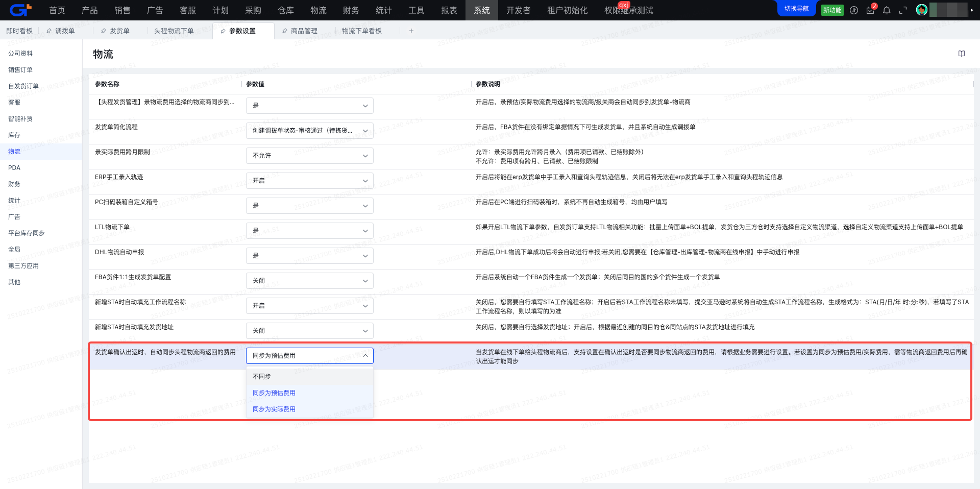Click the green 新功能 button
Screen dimensions: 980x489
[832, 10]
